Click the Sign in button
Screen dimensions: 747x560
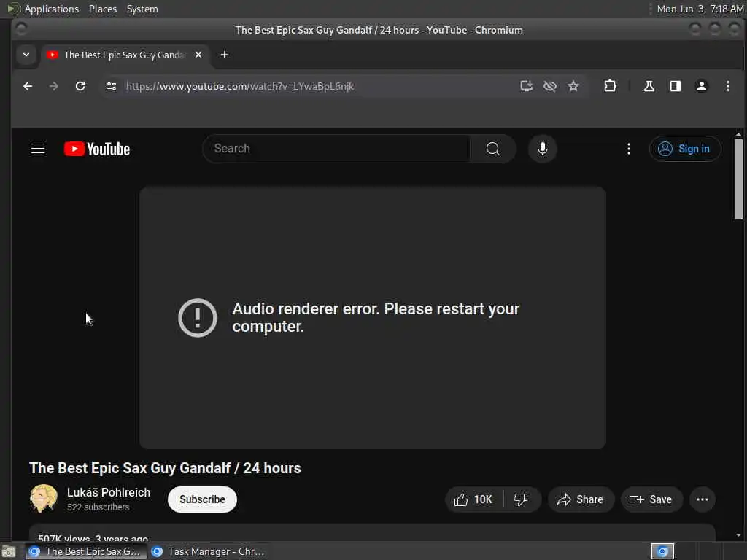684,149
